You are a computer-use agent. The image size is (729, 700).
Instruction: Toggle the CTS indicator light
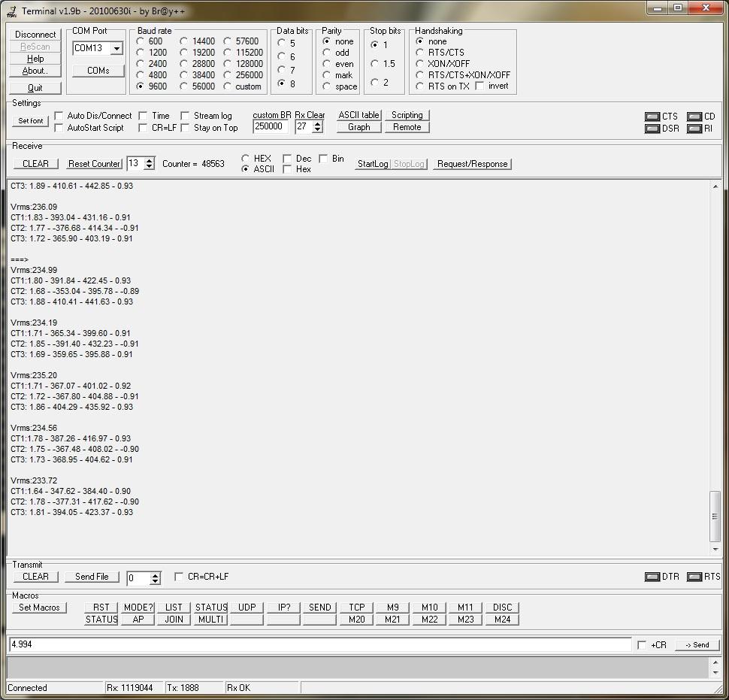coord(652,117)
